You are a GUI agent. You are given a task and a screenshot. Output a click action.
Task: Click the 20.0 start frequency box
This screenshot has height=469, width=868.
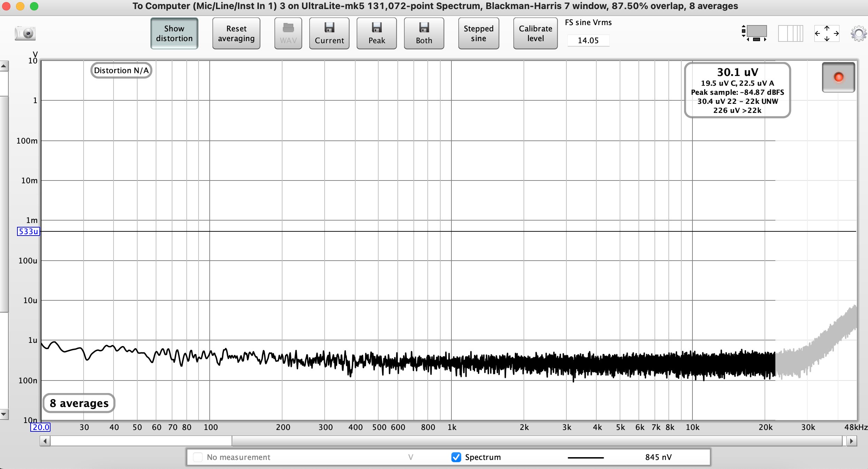tap(41, 427)
